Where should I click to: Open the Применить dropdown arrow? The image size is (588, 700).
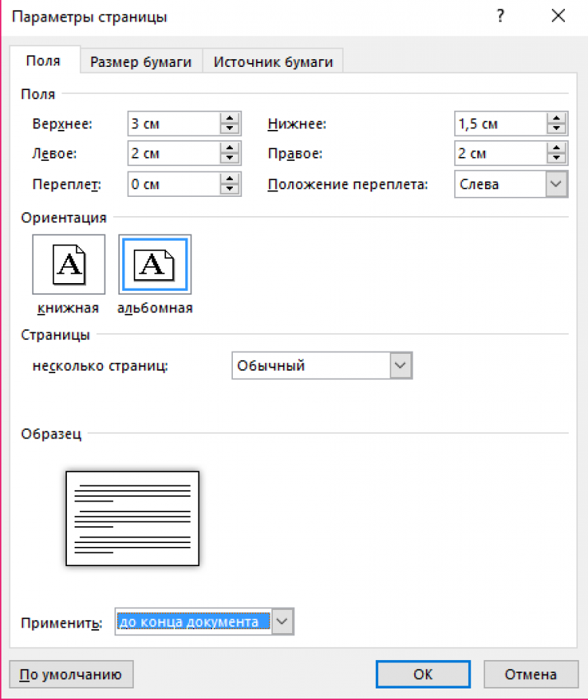(x=282, y=622)
